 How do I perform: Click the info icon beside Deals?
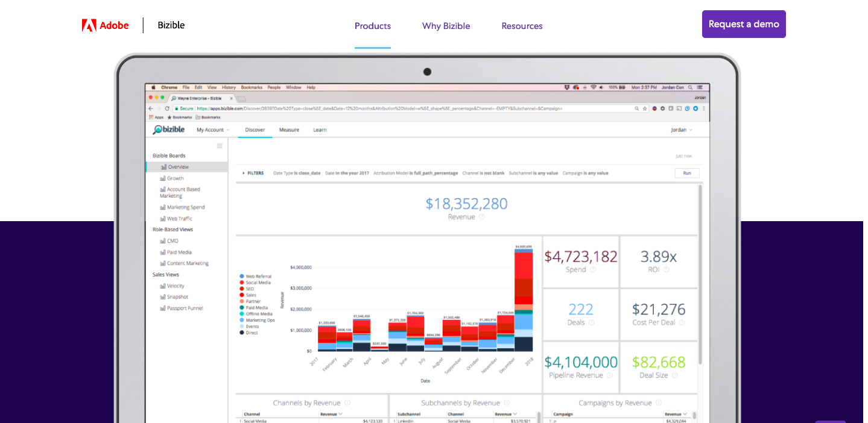[x=592, y=323]
